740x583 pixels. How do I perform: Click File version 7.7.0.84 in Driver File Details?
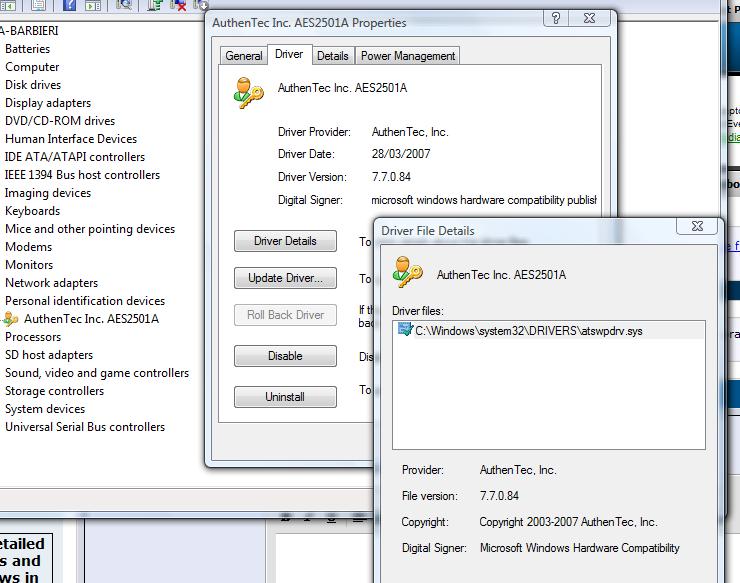pos(499,496)
